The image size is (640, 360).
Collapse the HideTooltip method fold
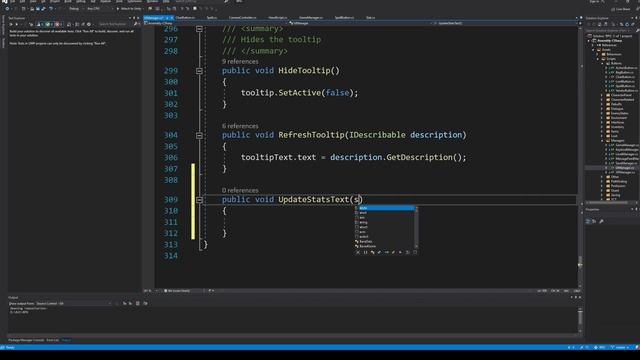pos(199,71)
